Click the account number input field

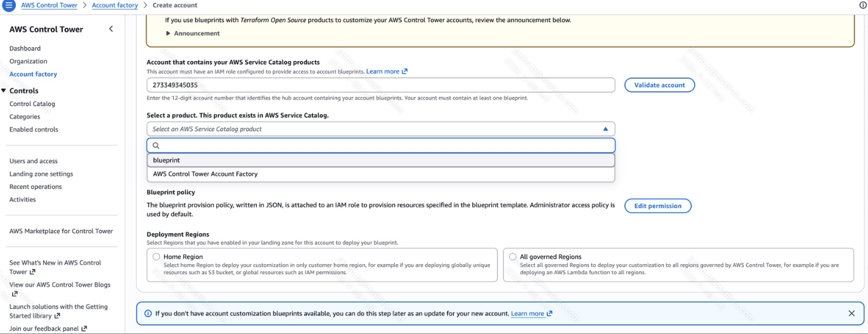(380, 85)
